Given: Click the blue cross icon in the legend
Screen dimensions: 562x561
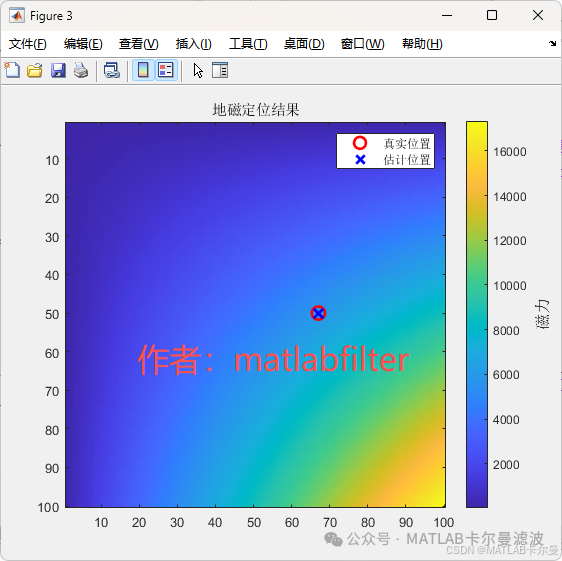Looking at the screenshot, I should (x=360, y=160).
